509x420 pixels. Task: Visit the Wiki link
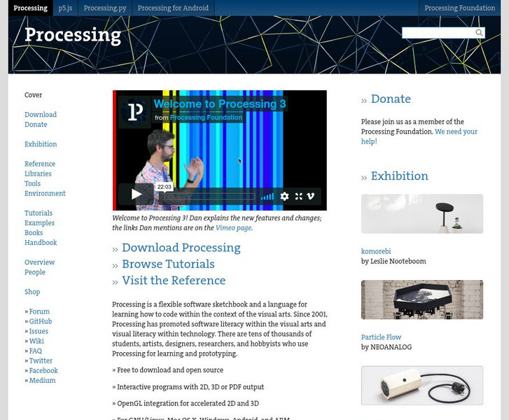(36, 341)
